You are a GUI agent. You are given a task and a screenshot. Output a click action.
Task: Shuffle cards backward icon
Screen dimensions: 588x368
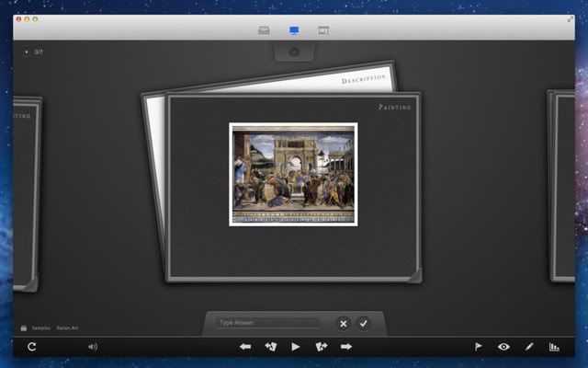pos(271,346)
